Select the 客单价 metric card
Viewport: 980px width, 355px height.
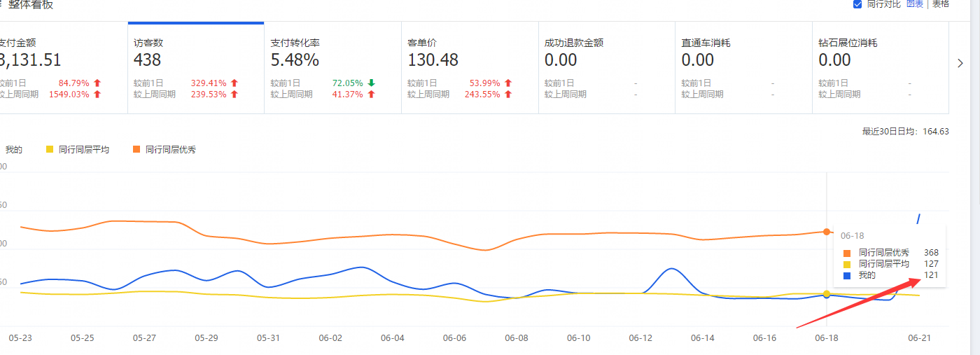tap(470, 68)
